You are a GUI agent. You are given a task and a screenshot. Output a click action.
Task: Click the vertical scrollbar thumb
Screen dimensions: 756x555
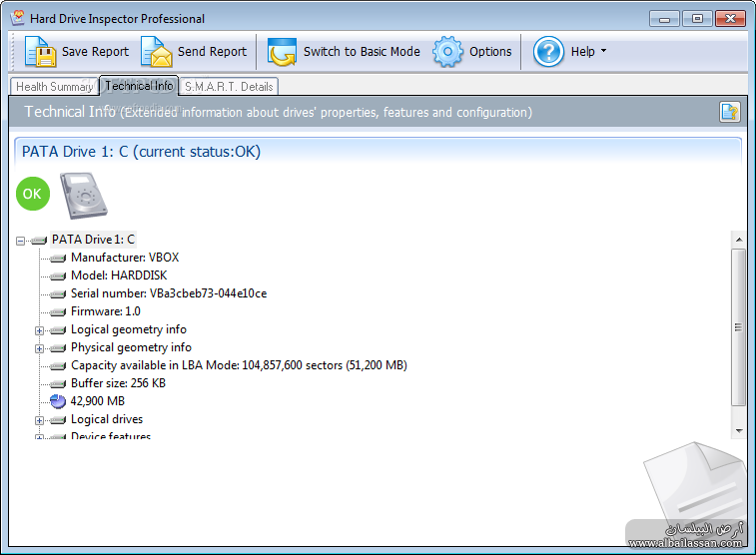point(739,327)
